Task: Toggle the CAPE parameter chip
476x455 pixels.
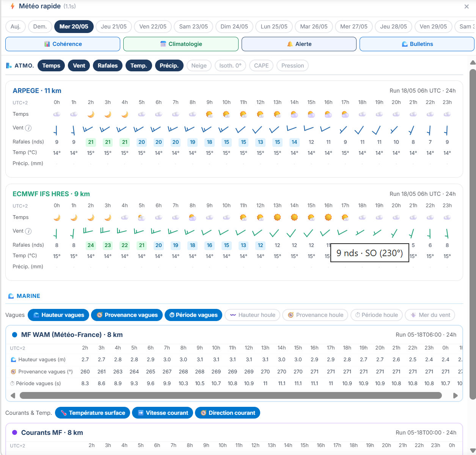Action: pyautogui.click(x=261, y=66)
